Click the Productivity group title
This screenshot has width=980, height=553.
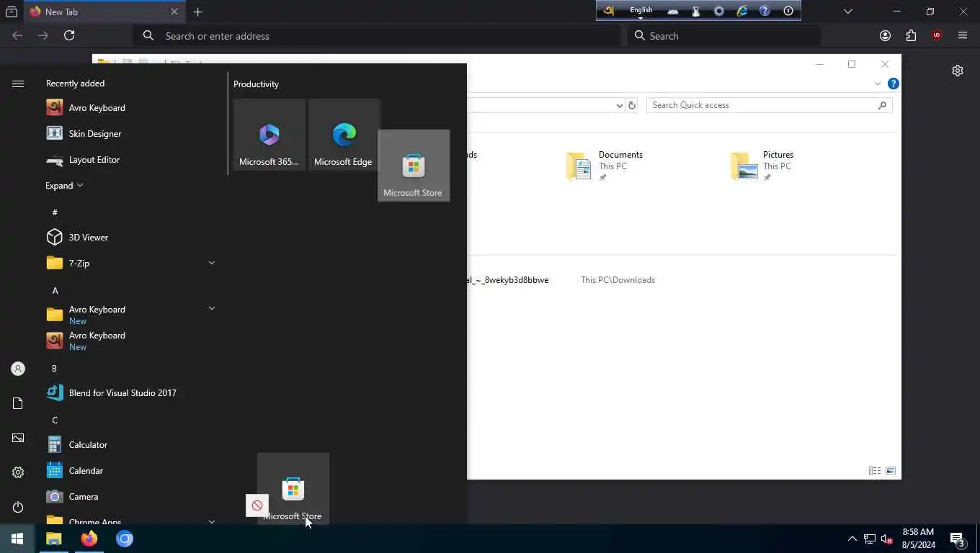(256, 84)
